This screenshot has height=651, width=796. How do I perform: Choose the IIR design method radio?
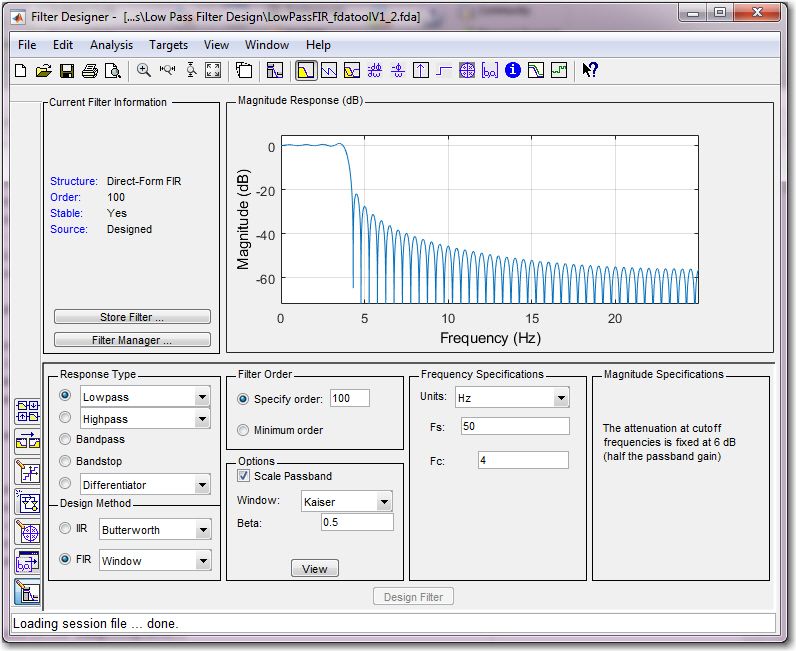[x=65, y=528]
